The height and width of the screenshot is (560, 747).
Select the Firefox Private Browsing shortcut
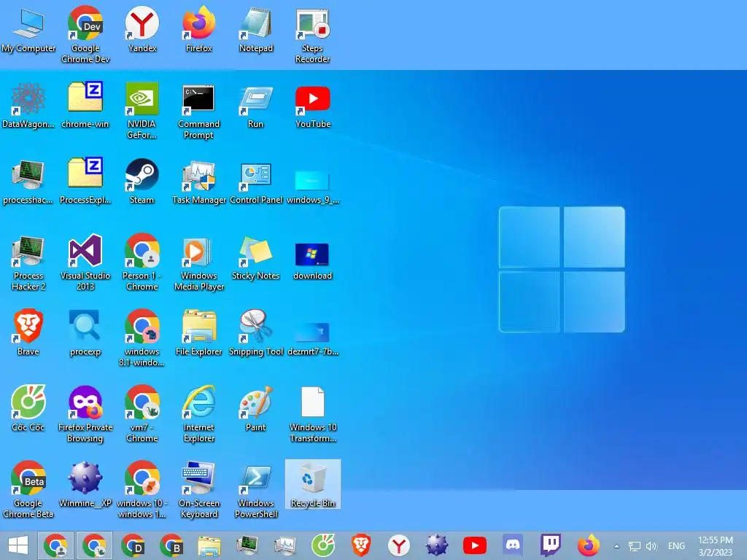[x=85, y=414]
